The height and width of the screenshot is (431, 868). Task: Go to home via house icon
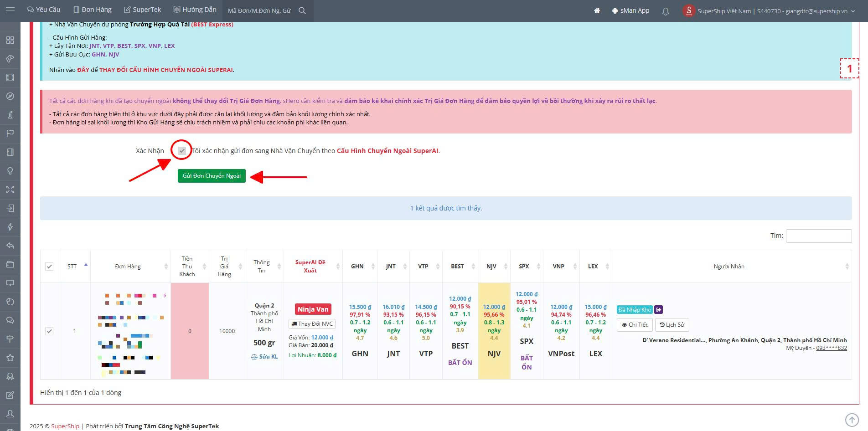tap(597, 10)
